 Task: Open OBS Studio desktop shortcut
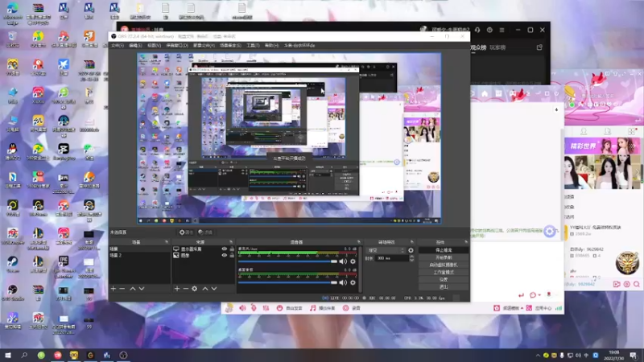(x=13, y=293)
